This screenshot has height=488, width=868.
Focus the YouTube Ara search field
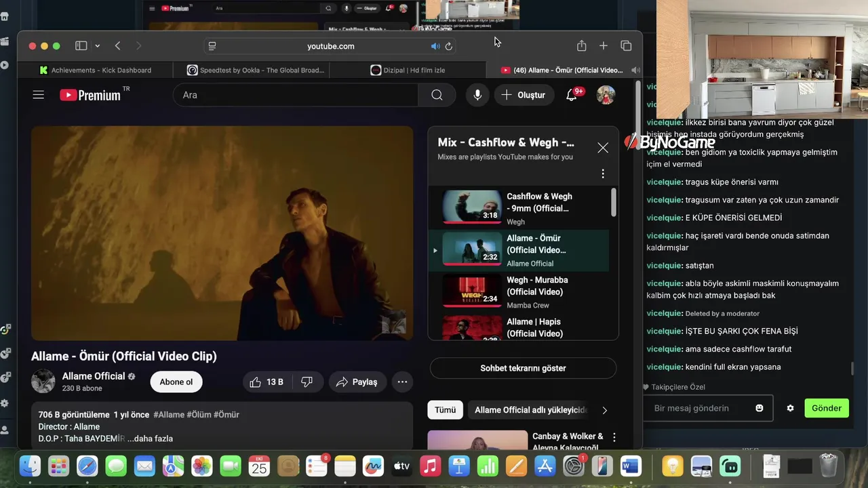tap(296, 95)
